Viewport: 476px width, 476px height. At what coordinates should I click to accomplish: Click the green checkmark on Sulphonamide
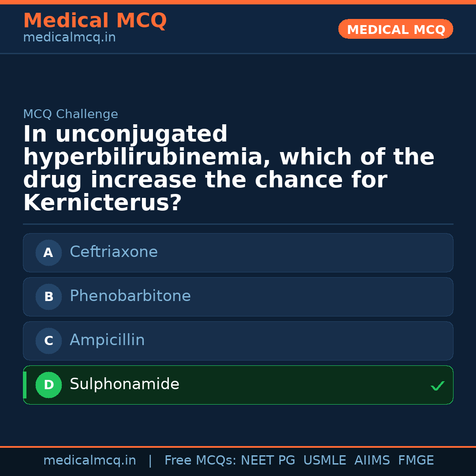click(437, 386)
